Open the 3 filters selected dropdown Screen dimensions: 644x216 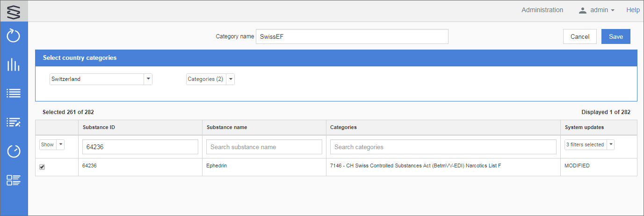(x=610, y=145)
